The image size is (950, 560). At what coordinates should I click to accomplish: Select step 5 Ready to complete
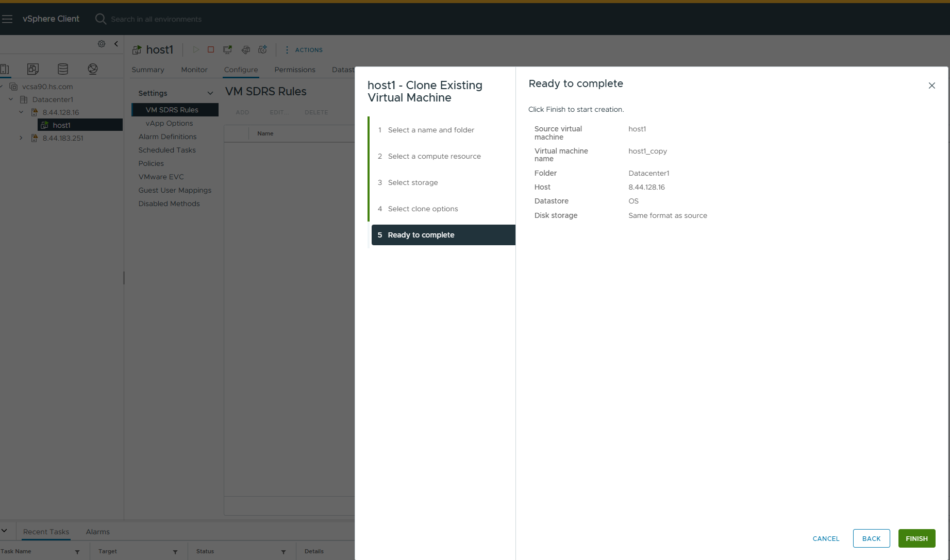[443, 235]
